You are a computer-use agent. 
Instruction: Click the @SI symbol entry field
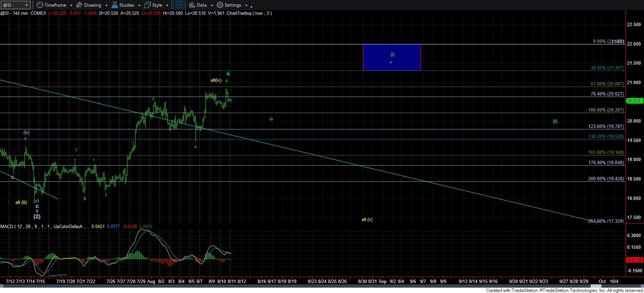pos(13,5)
